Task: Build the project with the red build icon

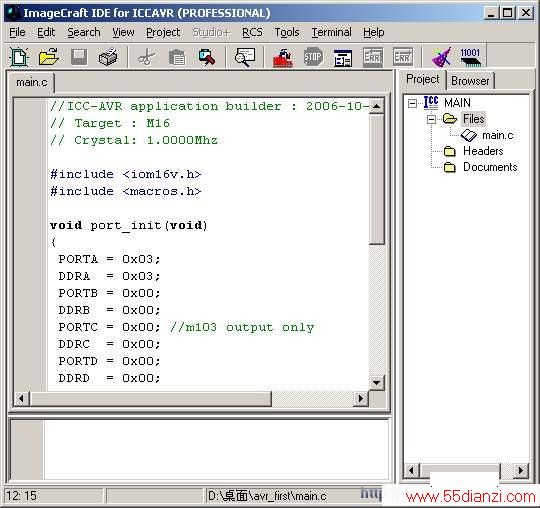Action: (x=283, y=58)
